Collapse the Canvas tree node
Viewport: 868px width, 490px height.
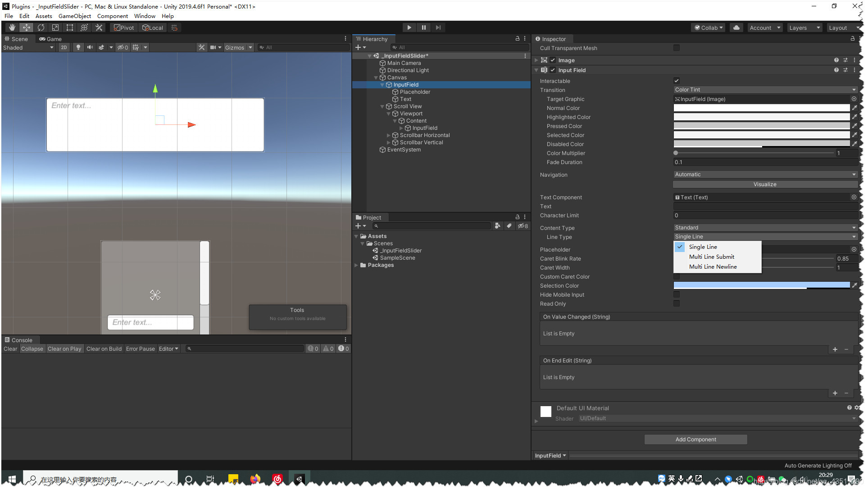[376, 78]
